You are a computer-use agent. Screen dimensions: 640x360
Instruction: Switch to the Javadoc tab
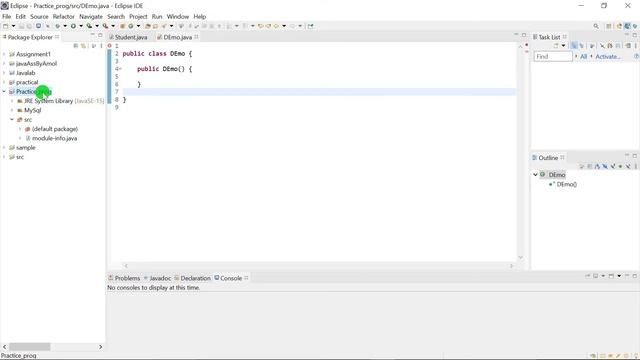tap(157, 278)
